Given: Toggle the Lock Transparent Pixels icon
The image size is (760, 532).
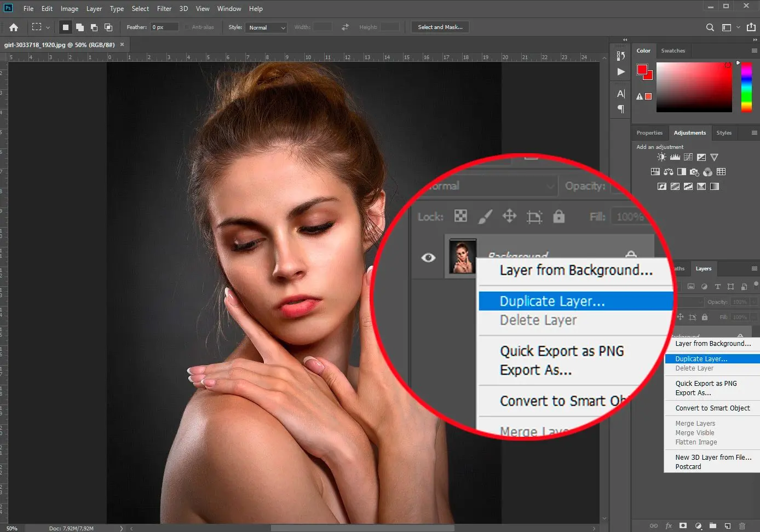Looking at the screenshot, I should 460,216.
